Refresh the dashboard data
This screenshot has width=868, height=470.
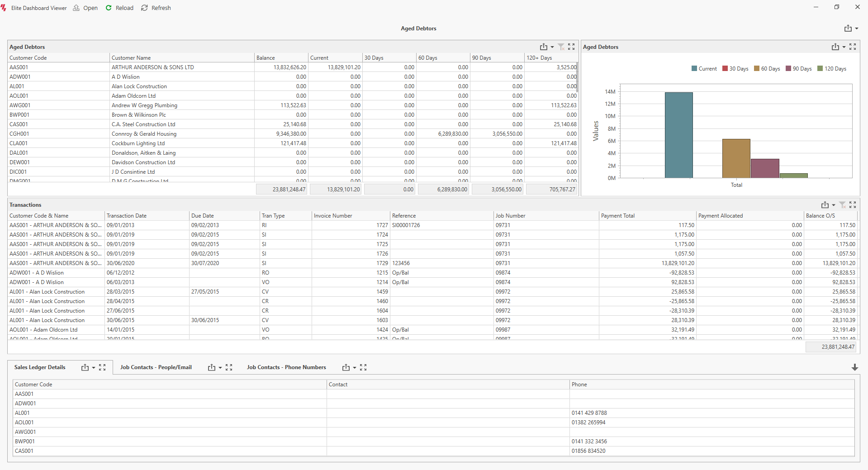click(x=156, y=8)
